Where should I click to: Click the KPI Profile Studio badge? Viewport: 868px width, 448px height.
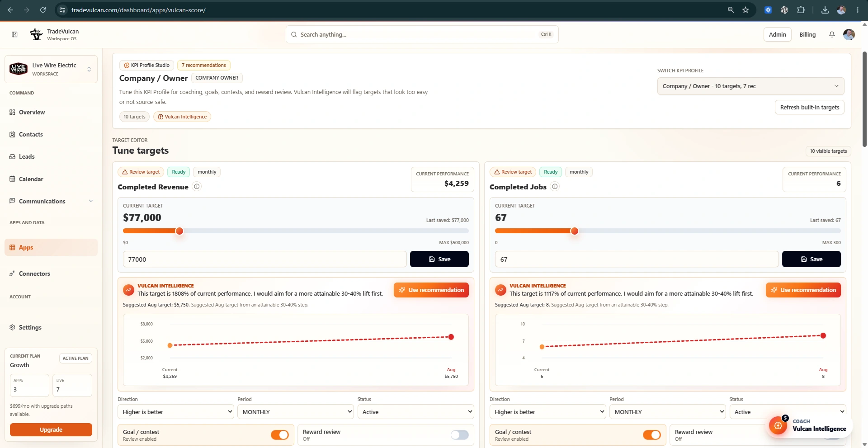(x=147, y=65)
